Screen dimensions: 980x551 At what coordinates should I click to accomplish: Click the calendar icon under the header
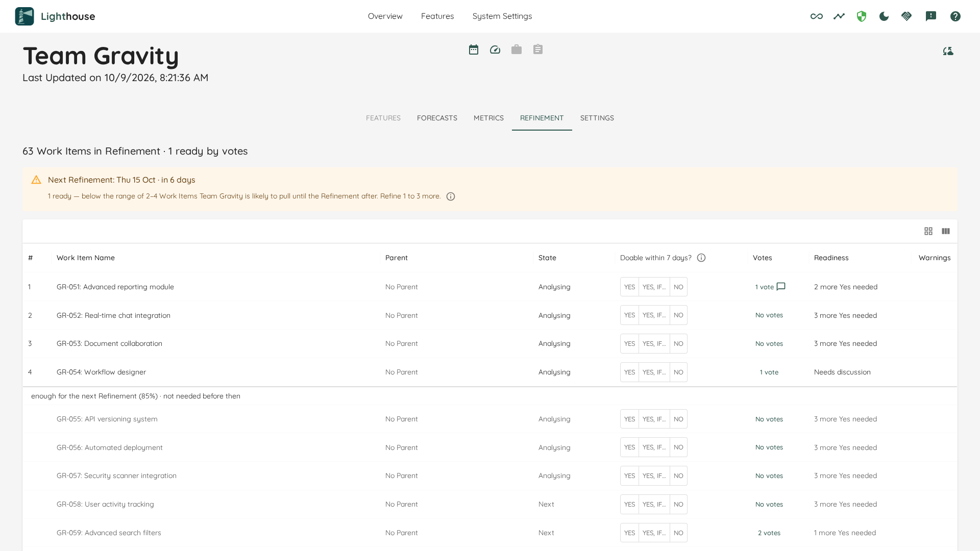pyautogui.click(x=474, y=49)
